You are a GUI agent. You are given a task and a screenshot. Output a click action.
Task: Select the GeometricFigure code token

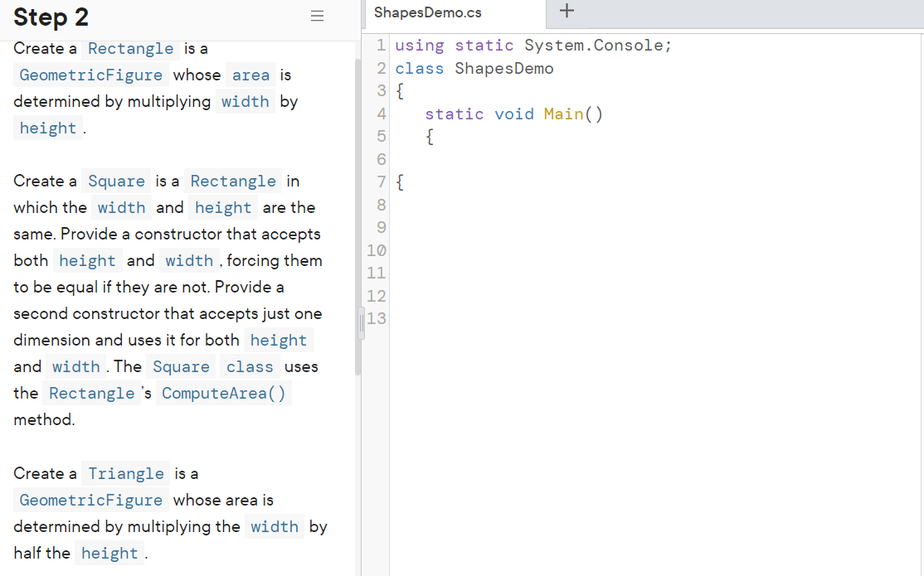90,75
